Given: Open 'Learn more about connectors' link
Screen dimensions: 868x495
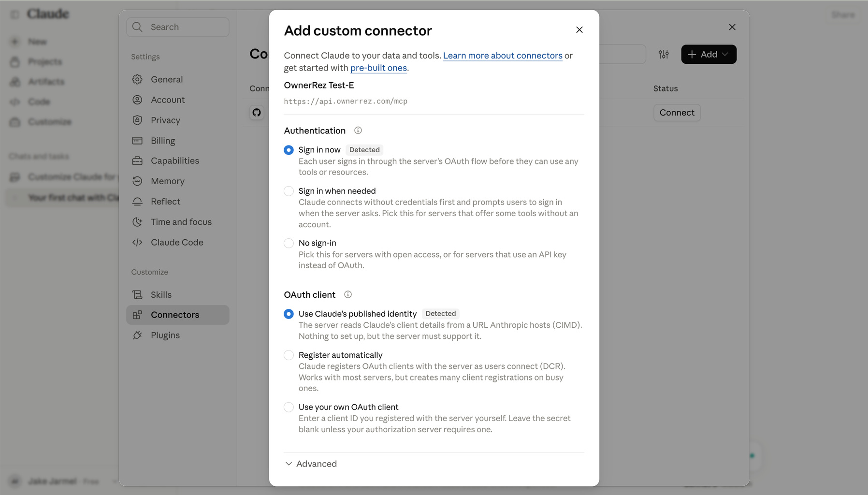Looking at the screenshot, I should (x=503, y=56).
